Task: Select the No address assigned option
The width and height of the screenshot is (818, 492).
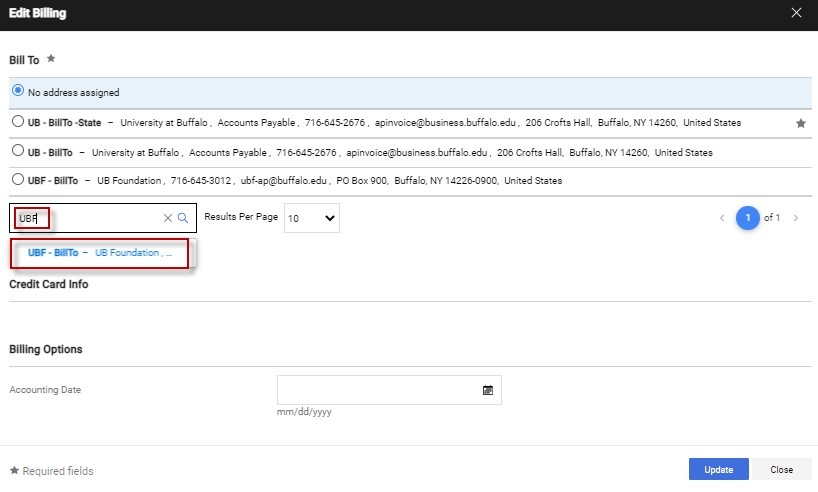Action: 18,91
